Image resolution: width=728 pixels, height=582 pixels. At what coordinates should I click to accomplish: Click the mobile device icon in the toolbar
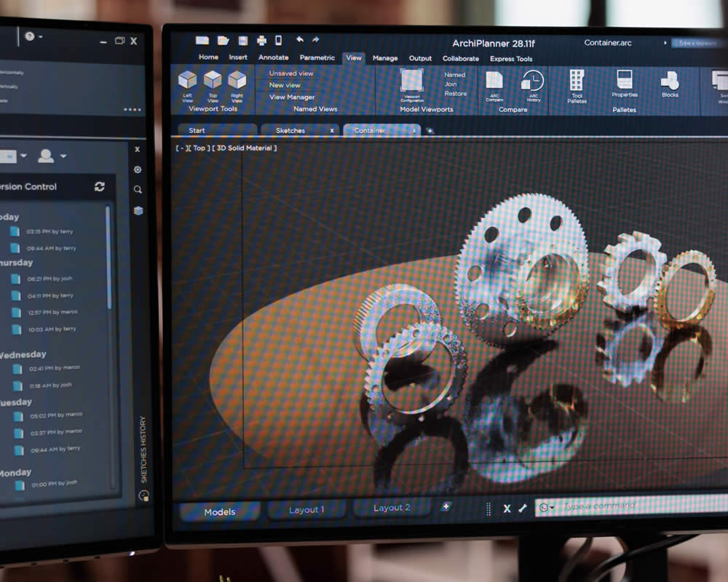click(279, 41)
